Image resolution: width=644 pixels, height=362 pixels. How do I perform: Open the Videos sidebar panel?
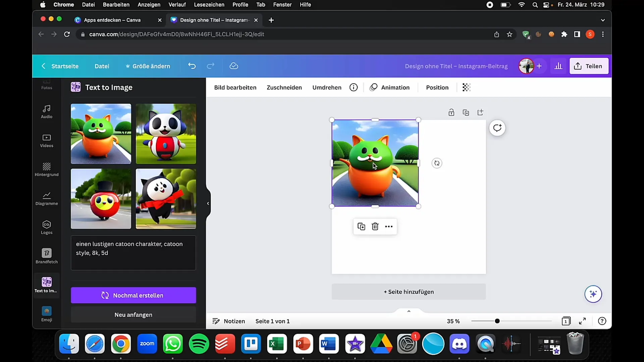point(47,141)
